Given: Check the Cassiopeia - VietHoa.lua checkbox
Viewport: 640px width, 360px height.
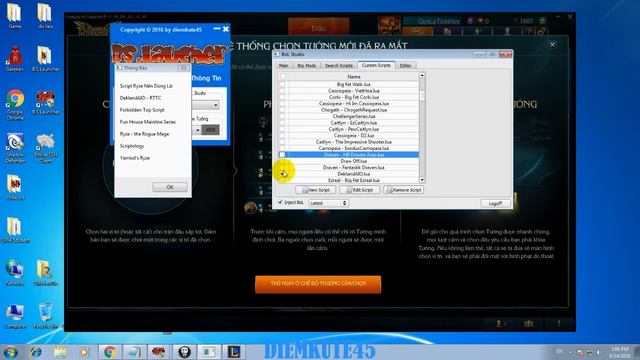Looking at the screenshot, I should [x=282, y=91].
